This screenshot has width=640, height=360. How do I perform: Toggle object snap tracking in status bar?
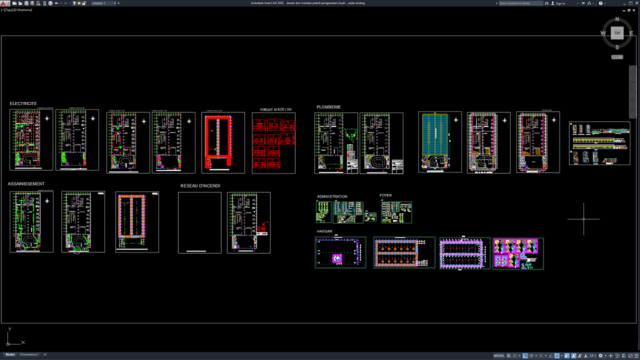click(551, 356)
